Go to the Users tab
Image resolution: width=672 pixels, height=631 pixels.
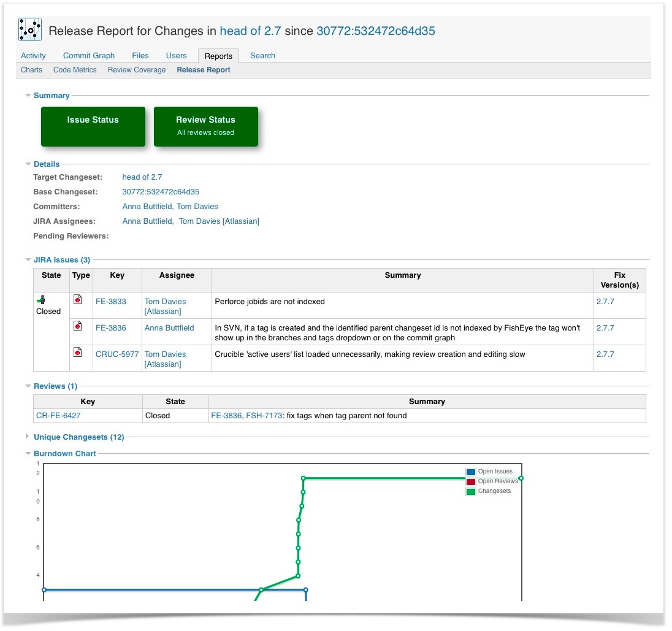point(176,56)
